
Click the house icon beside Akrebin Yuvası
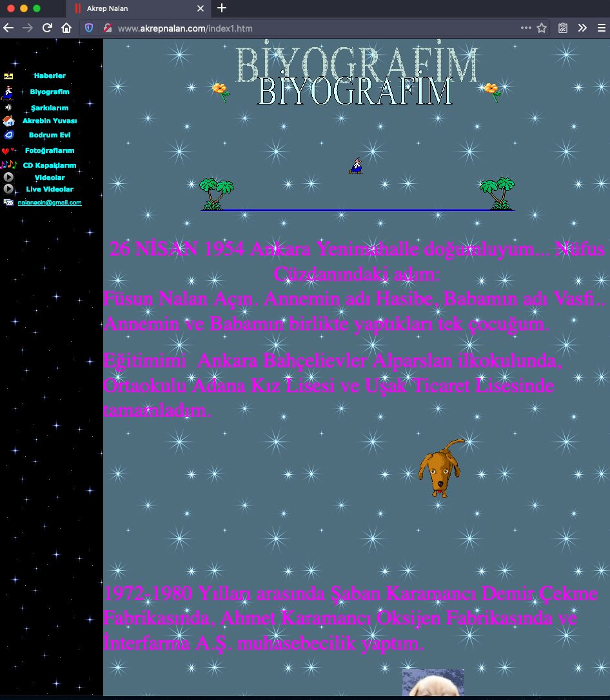[8, 121]
